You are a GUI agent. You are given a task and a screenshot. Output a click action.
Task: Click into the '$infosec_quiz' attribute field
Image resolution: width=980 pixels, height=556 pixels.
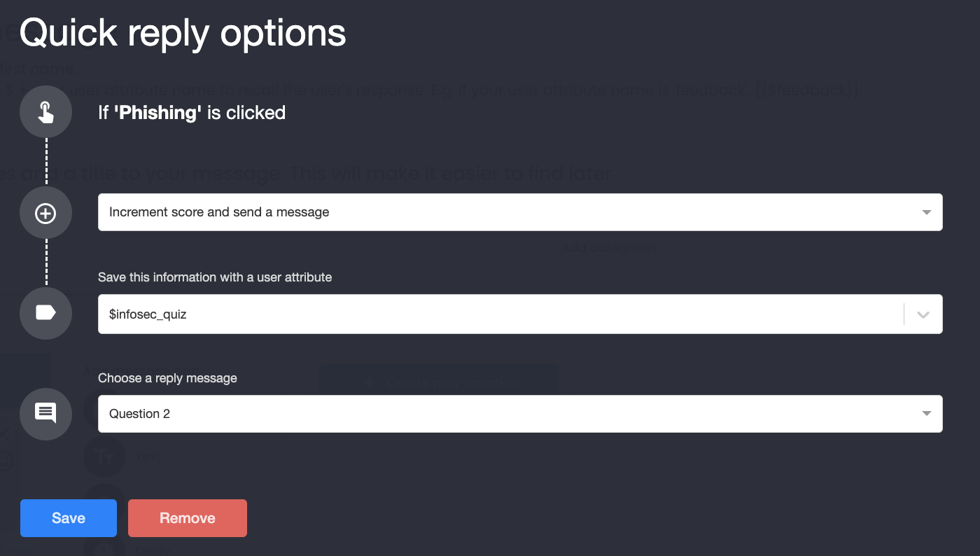coord(500,314)
